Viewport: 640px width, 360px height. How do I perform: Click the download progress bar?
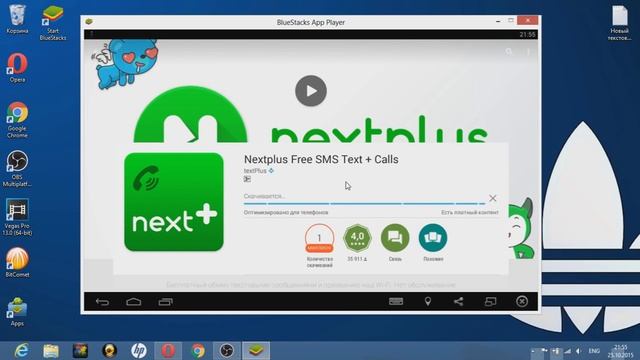(x=364, y=203)
